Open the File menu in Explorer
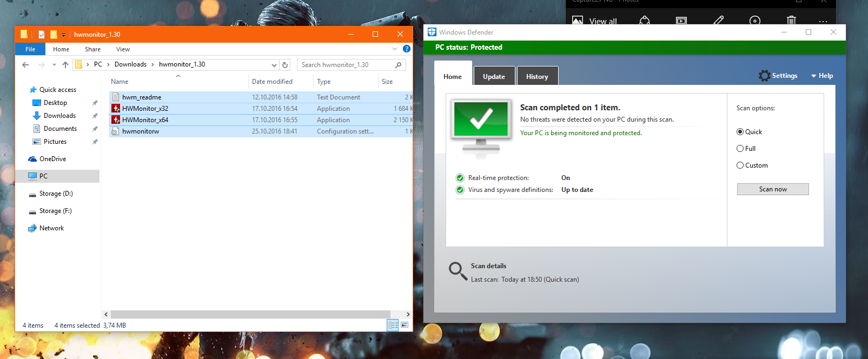 (x=30, y=49)
